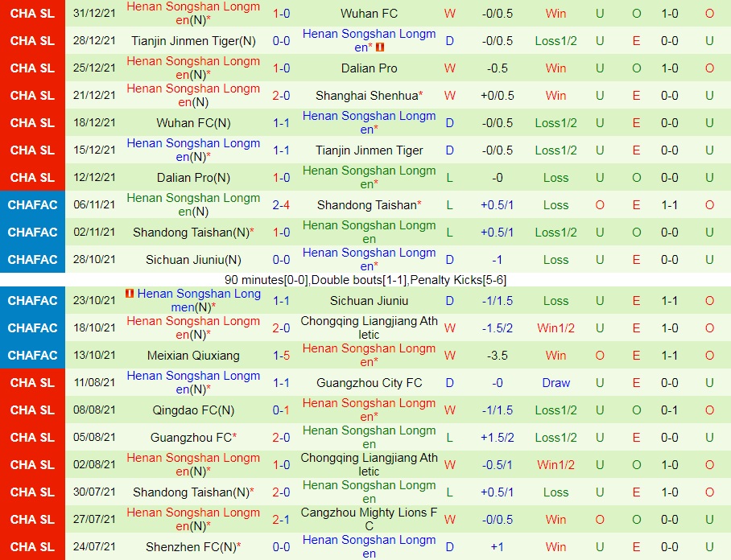731x560 pixels.
Task: Click the 2-1 score on 27/07/21
Action: click(281, 520)
